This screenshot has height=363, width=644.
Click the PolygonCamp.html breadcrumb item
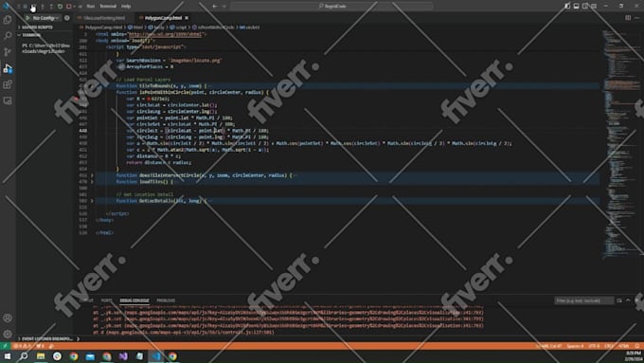coord(101,27)
